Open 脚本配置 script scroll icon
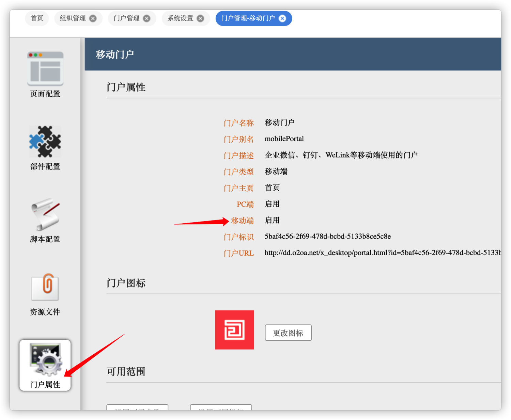Image resolution: width=511 pixels, height=420 pixels. click(x=45, y=214)
